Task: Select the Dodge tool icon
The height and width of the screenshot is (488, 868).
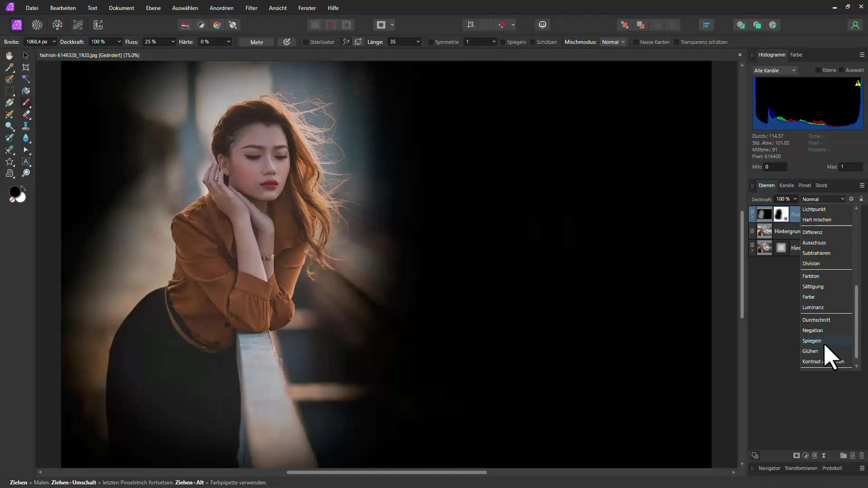Action: (x=9, y=126)
